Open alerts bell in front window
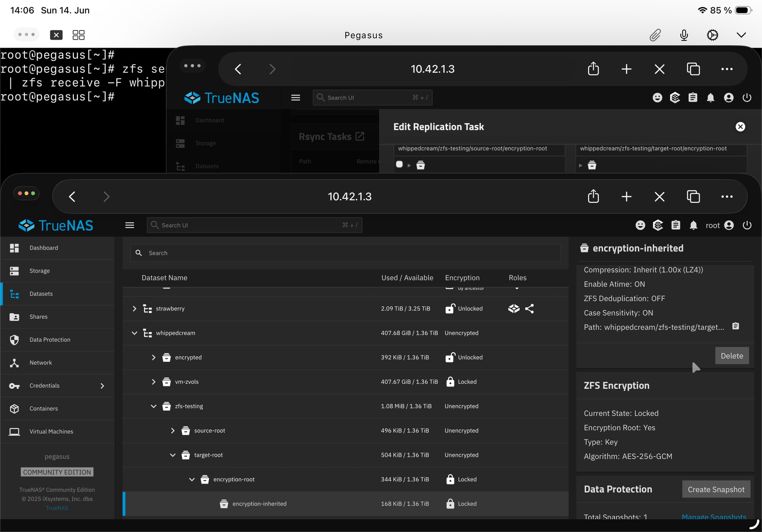This screenshot has height=532, width=762. tap(693, 225)
